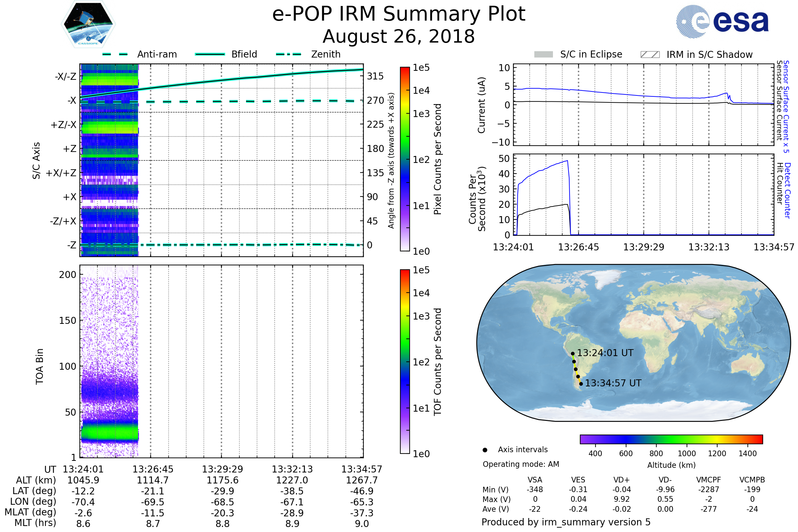Click the Pixel Counts per Second colorbar
Image resolution: width=798 pixels, height=532 pixels.
[x=405, y=159]
